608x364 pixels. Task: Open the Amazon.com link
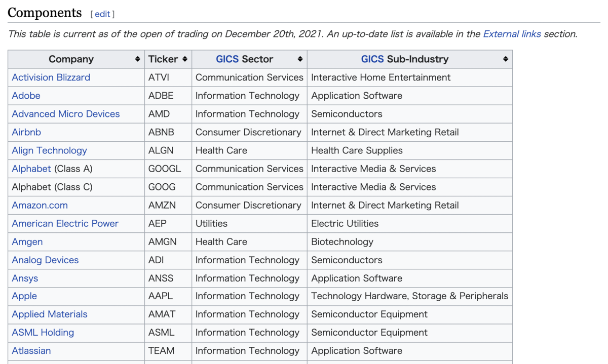[40, 205]
